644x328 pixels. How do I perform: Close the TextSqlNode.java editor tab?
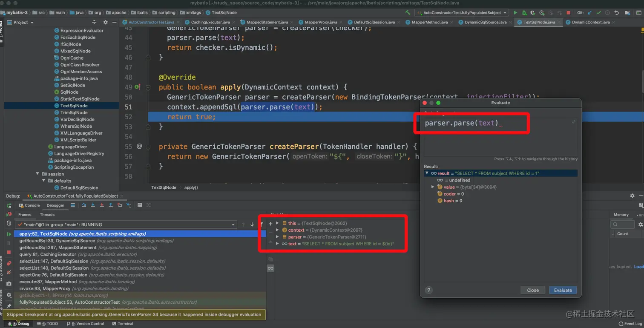click(x=559, y=22)
